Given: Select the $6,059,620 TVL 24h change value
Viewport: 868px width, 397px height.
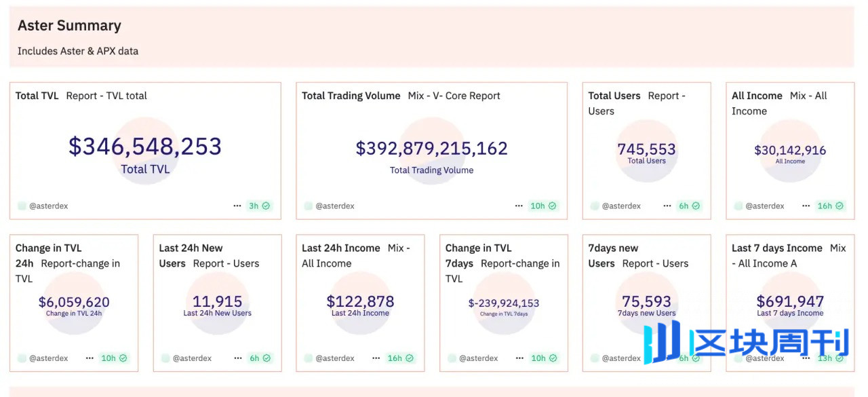Looking at the screenshot, I should pyautogui.click(x=74, y=302).
